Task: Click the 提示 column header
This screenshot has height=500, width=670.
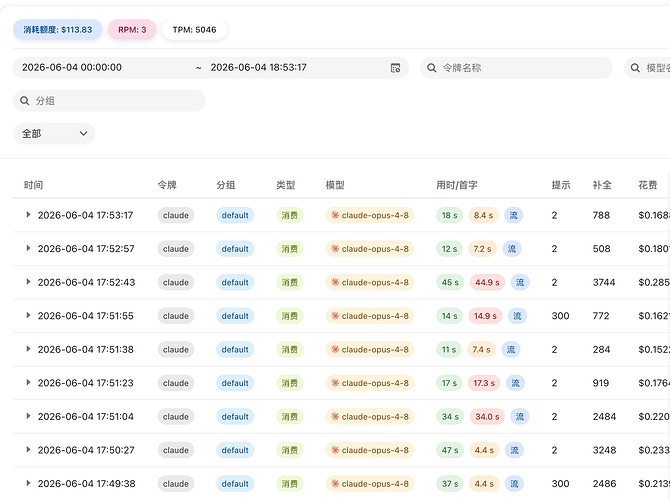Action: click(561, 185)
